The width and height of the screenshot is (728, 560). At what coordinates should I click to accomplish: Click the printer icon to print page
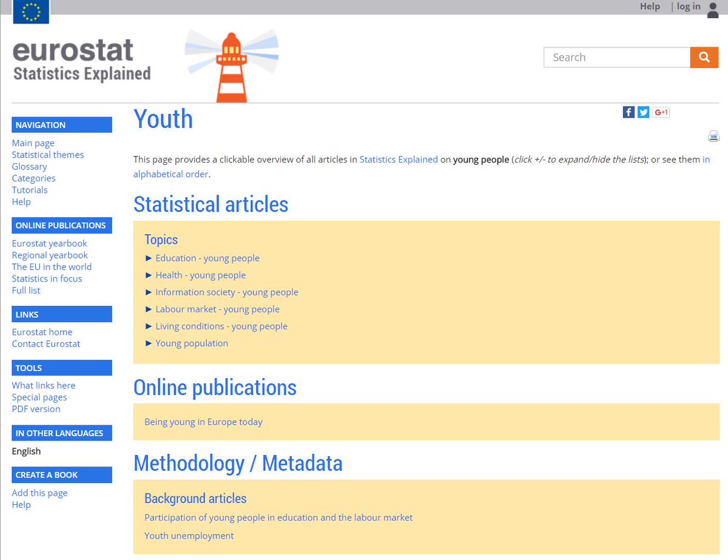pyautogui.click(x=713, y=136)
